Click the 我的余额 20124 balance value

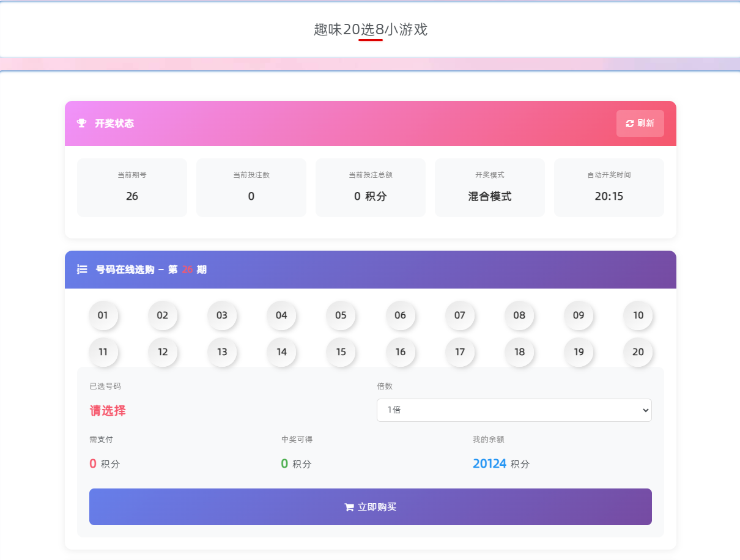[x=489, y=464]
